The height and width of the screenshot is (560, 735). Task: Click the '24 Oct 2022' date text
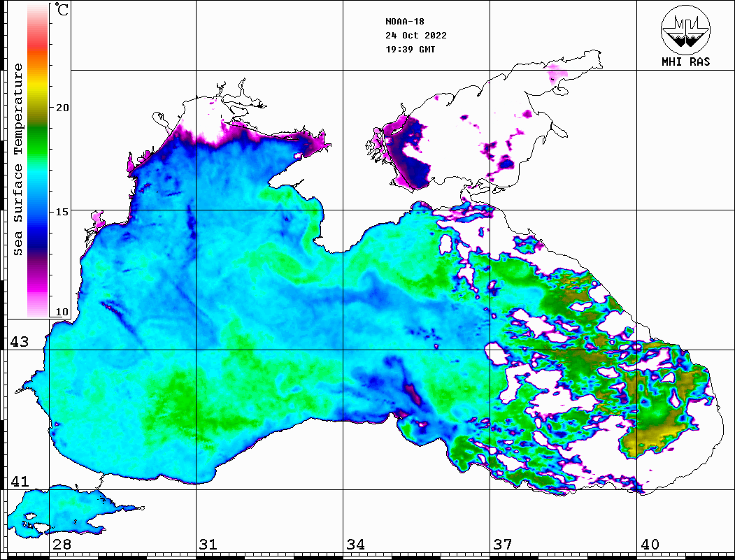pos(416,36)
